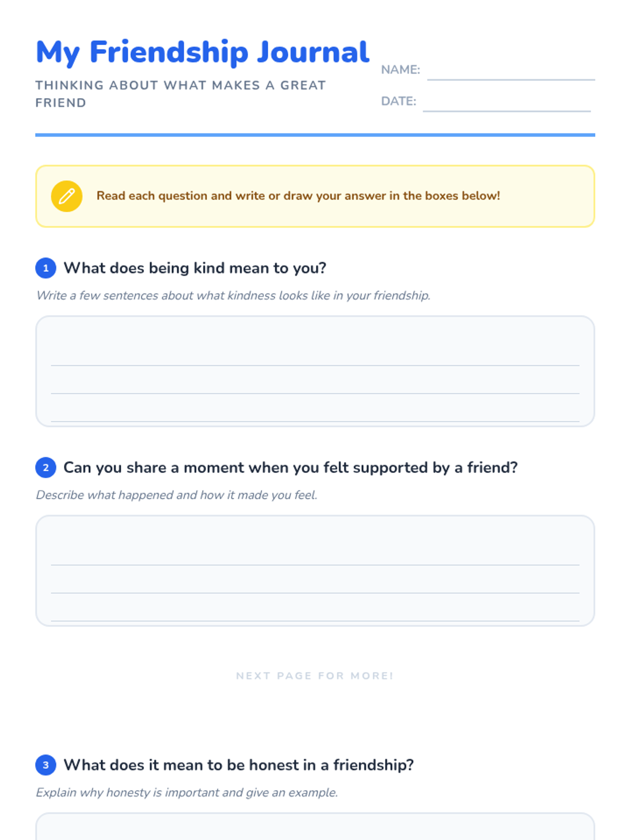This screenshot has height=840, width=630.
Task: Click the blue divider line under header
Action: click(x=315, y=135)
